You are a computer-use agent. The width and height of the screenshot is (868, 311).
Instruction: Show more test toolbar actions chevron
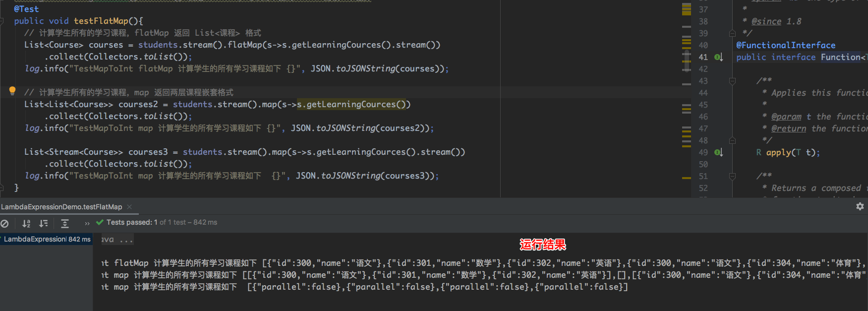(87, 224)
